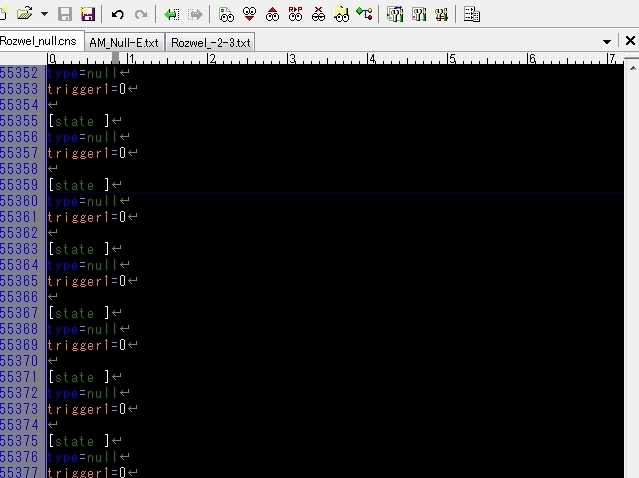Image resolution: width=639 pixels, height=478 pixels.
Task: Click the ruler at column mark 3
Action: click(x=291, y=59)
